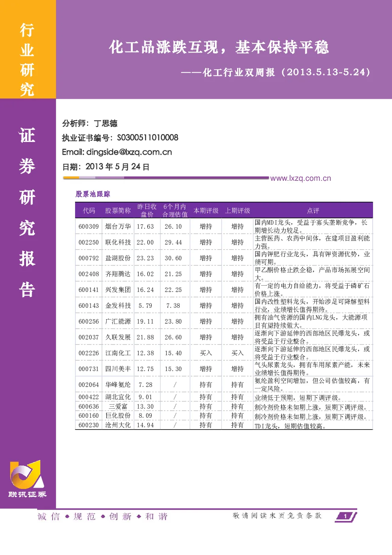Viewport: 392px width, 555px height.
Task: Select stock code 600636
Action: coord(89,406)
